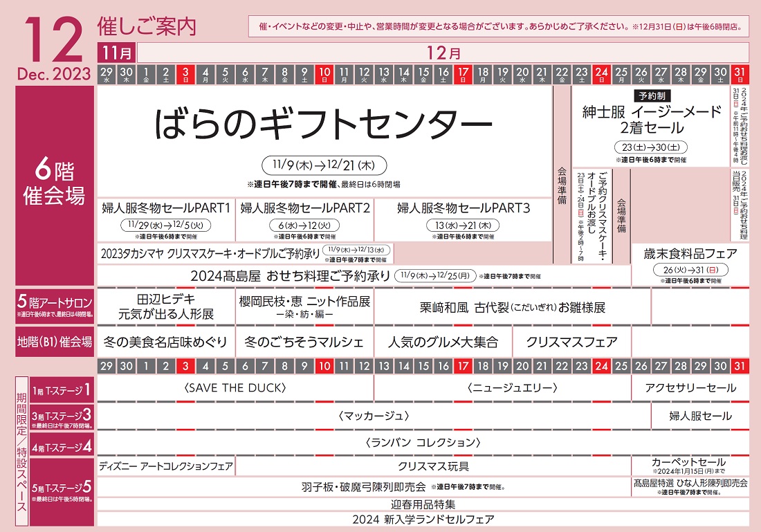Click the 〈マッカージュ〉 entry

coord(374,416)
